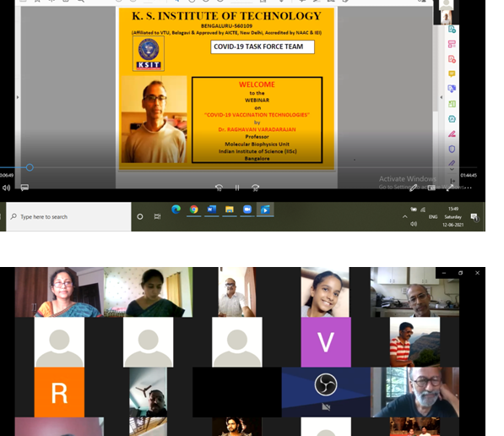
Task: Switch to Movies & TV taskbar icon
Action: point(265,210)
